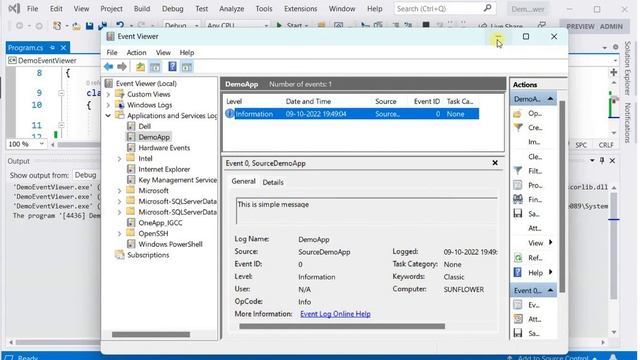Click the up-one-level folder toolbar icon
640x360 pixels.
click(140, 67)
